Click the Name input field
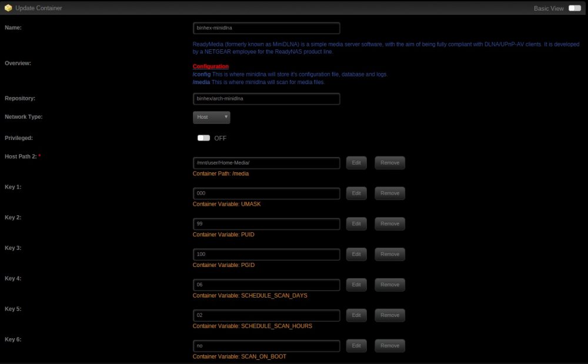Image resolution: width=588 pixels, height=364 pixels. pyautogui.click(x=266, y=28)
